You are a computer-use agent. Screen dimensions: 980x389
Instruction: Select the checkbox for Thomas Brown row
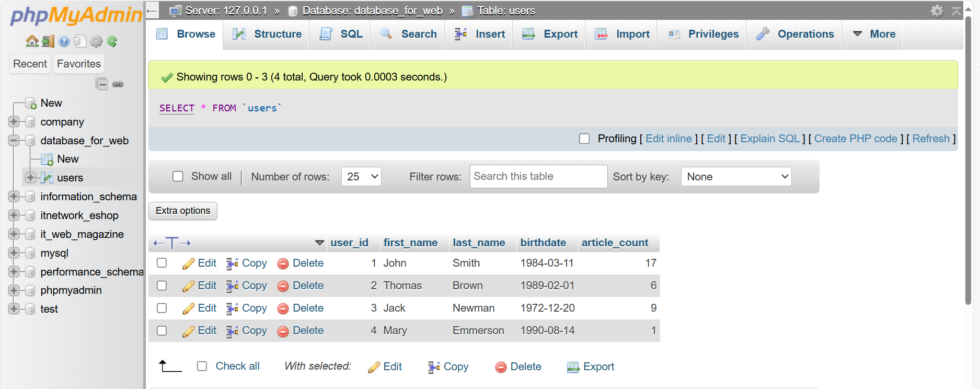point(162,285)
